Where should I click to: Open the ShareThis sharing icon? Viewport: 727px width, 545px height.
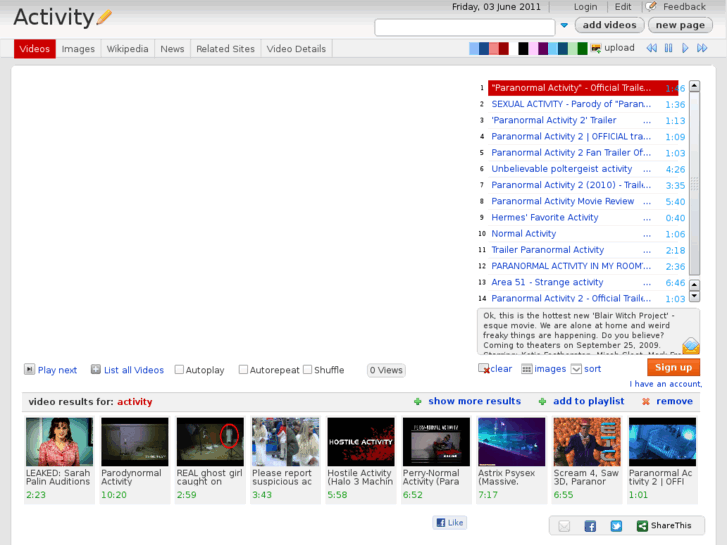642,526
